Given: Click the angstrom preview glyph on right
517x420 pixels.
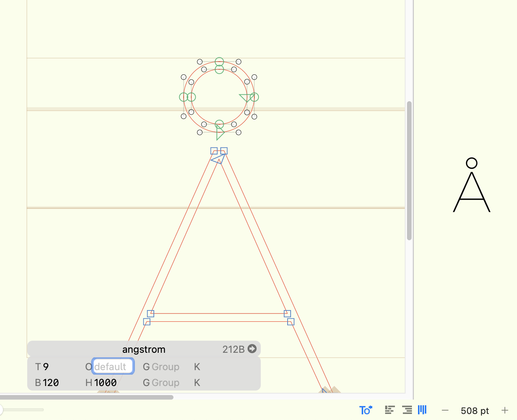Looking at the screenshot, I should click(x=472, y=185).
